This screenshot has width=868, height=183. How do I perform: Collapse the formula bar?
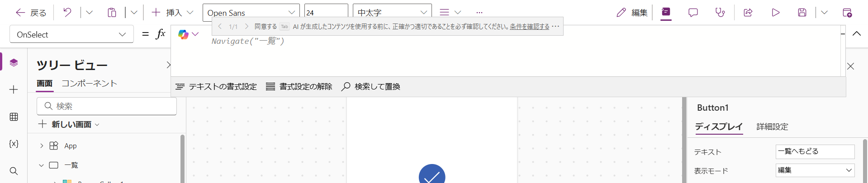[857, 34]
